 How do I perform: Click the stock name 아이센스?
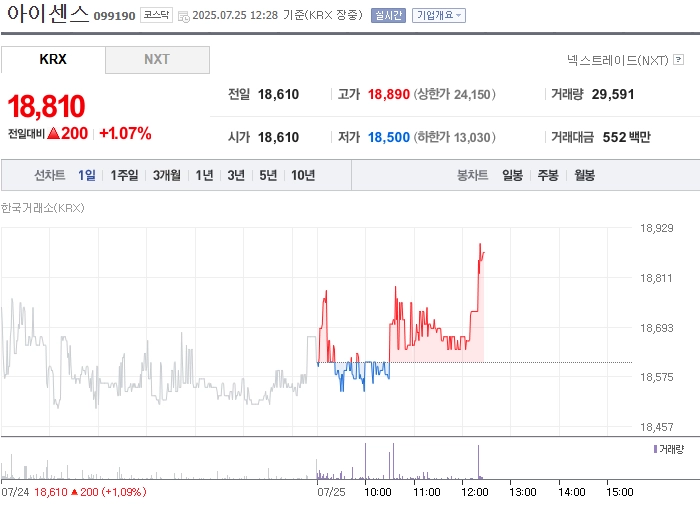pos(48,13)
